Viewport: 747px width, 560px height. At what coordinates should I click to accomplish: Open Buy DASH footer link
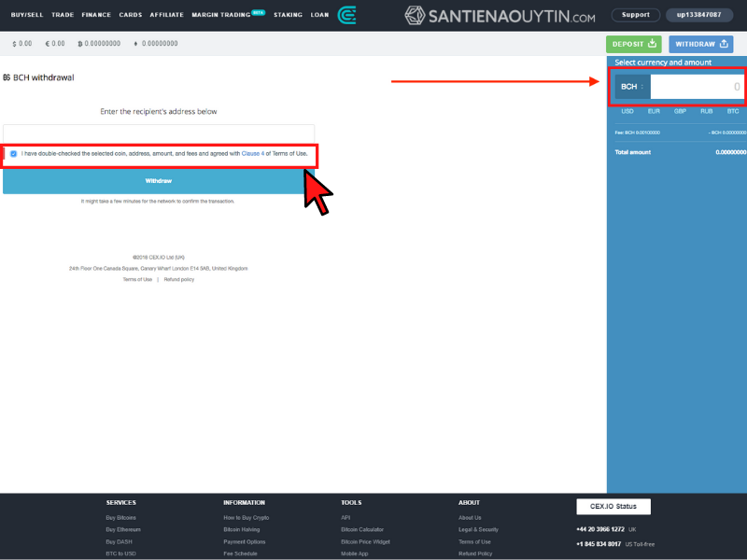(119, 542)
